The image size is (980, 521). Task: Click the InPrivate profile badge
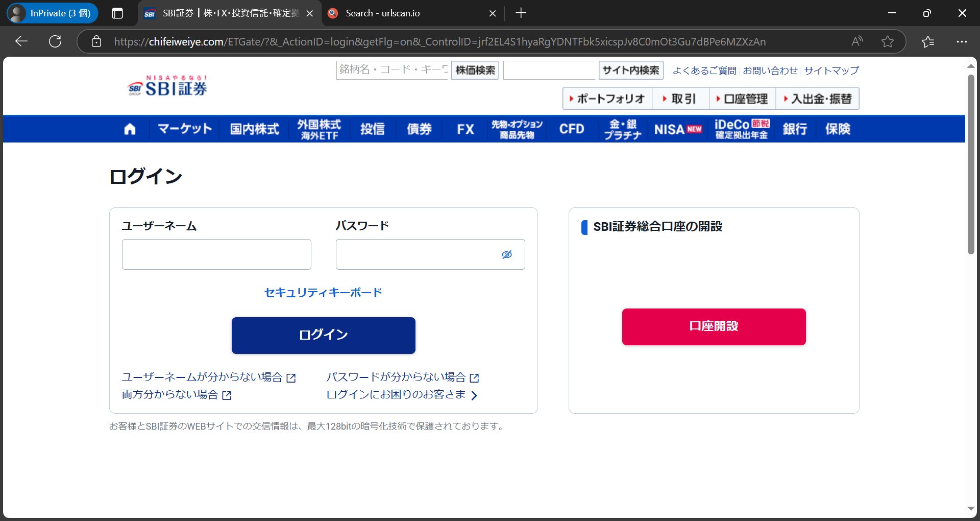point(52,13)
